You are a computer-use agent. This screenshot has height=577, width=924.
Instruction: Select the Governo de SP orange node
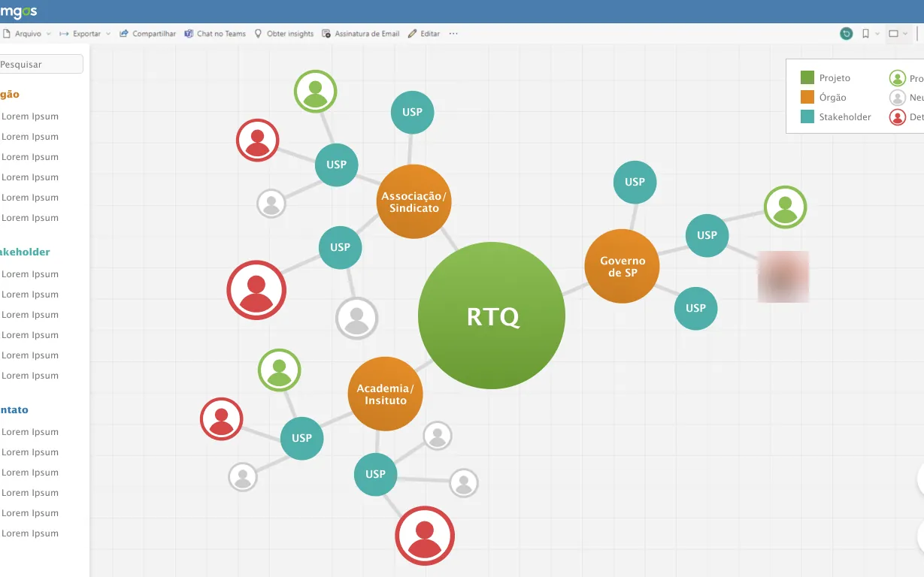click(x=622, y=266)
